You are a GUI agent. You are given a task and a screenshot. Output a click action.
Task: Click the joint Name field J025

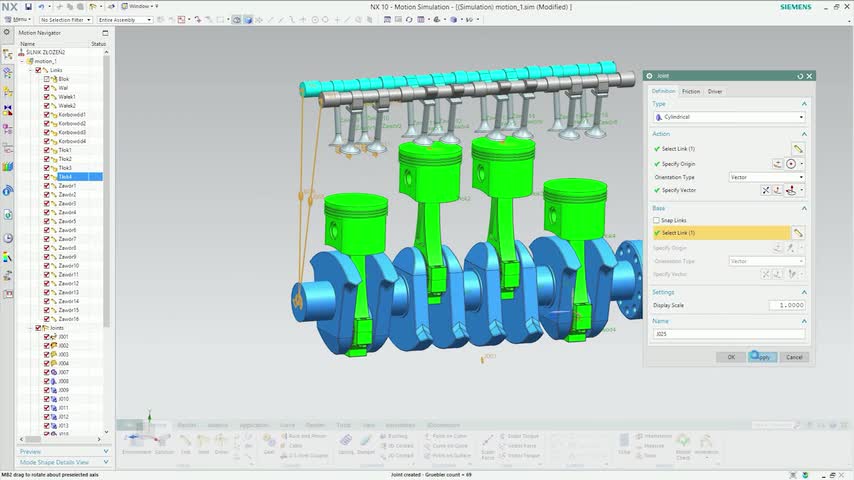729,334
